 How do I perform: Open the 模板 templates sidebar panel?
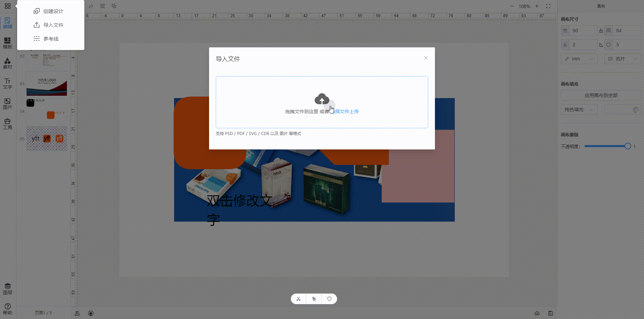7,43
